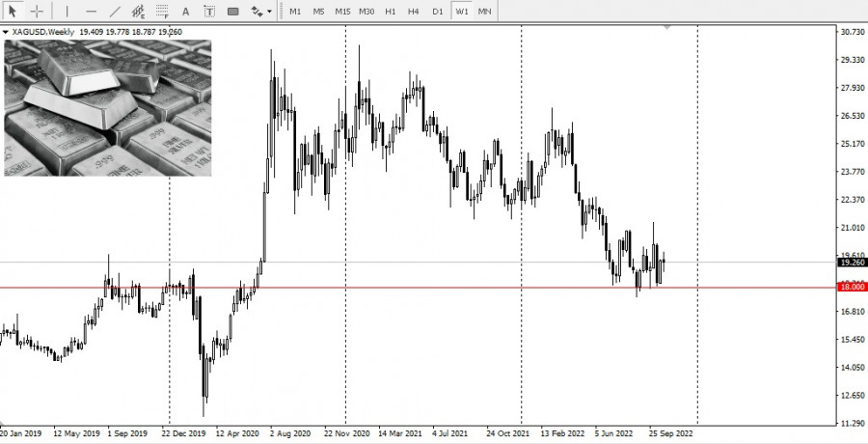Select the rectangle shape tool
The height and width of the screenshot is (444, 868).
(232, 12)
